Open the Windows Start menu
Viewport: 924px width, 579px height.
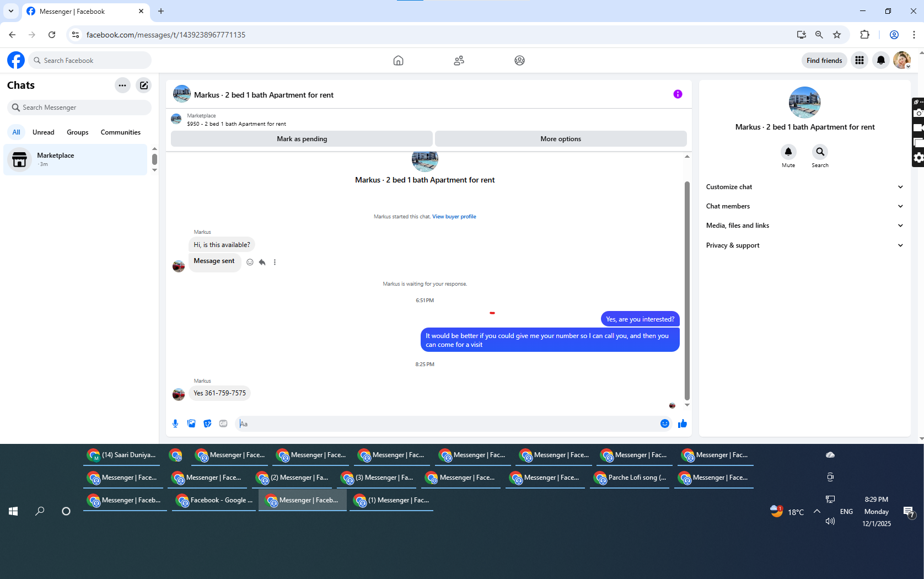(x=13, y=511)
